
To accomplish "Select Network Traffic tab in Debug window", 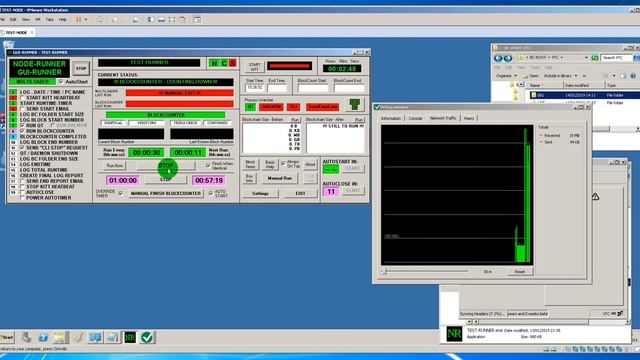I will (x=443, y=118).
